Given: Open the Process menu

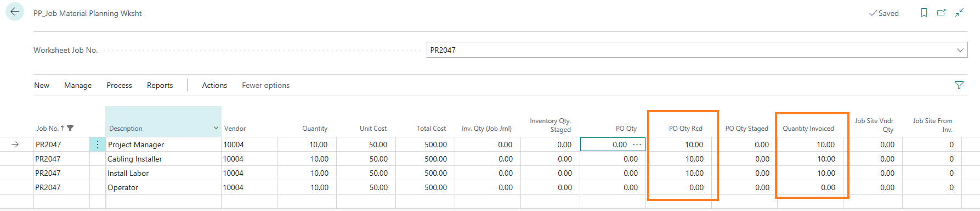Looking at the screenshot, I should tap(119, 85).
